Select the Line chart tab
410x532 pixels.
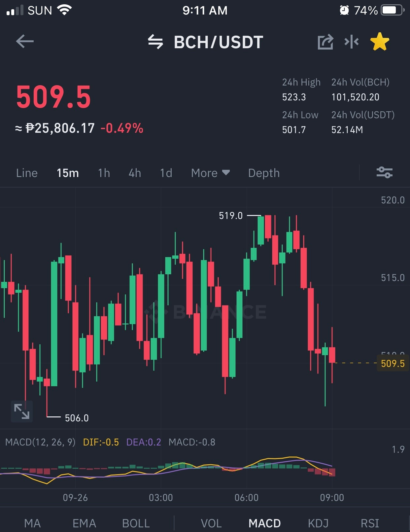[x=27, y=173]
